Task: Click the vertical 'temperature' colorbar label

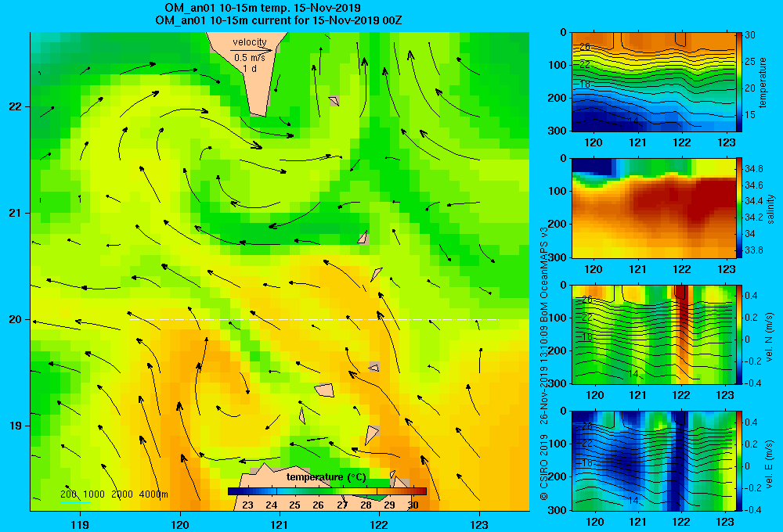Action: pyautogui.click(x=763, y=82)
